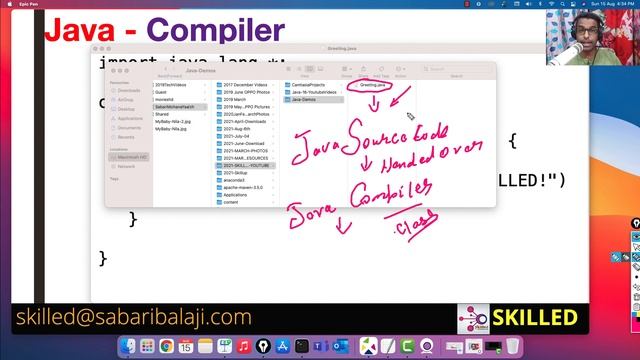Select the 2021-April-Downloads folder
This screenshot has width=640, height=360.
point(245,122)
